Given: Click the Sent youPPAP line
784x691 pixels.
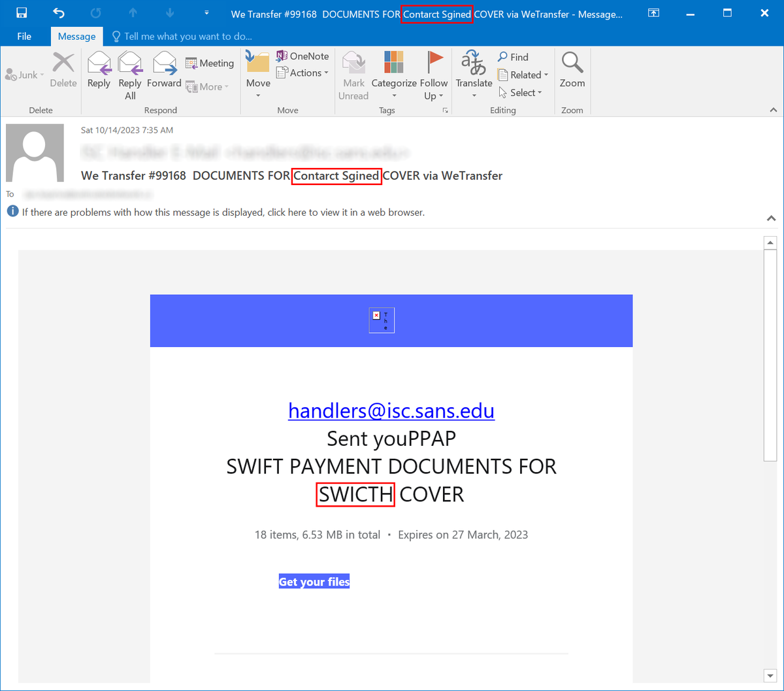Looking at the screenshot, I should tap(391, 438).
